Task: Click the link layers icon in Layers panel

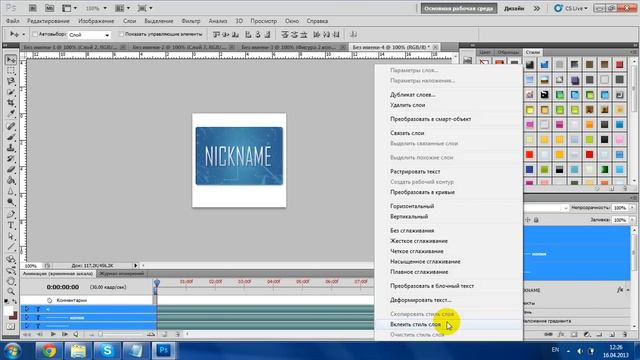Action: [548, 334]
